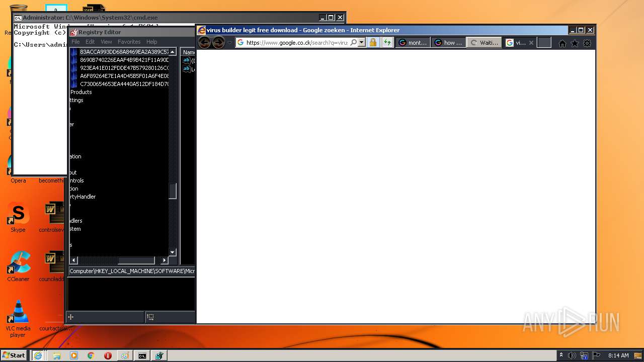
Task: Open Windows Explorer from the taskbar
Action: point(57,355)
